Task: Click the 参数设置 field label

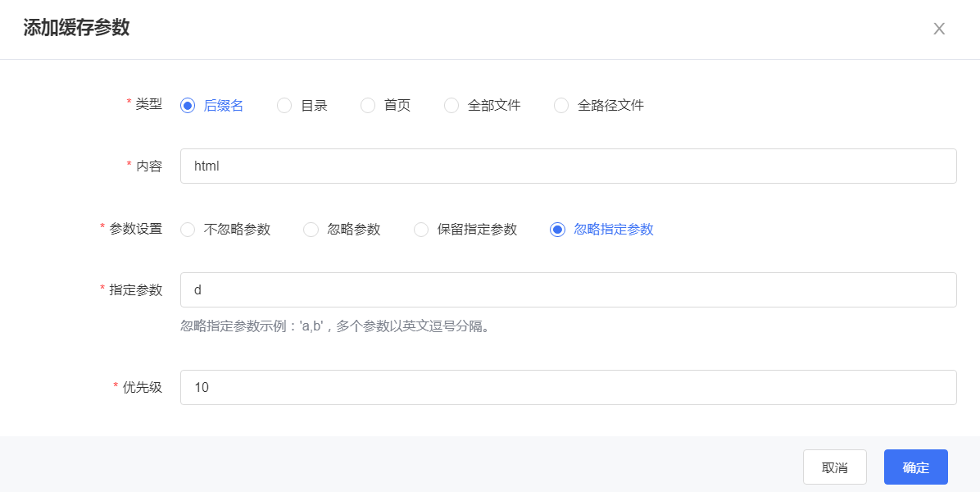Action: tap(135, 229)
